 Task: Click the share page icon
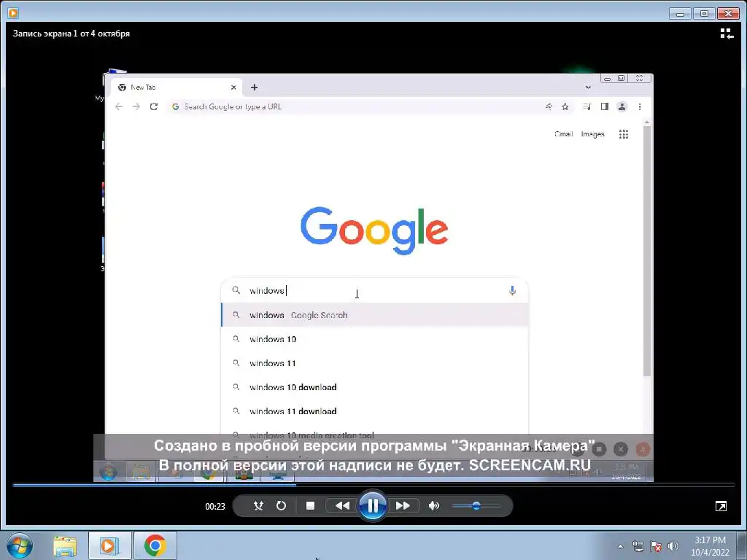(549, 106)
